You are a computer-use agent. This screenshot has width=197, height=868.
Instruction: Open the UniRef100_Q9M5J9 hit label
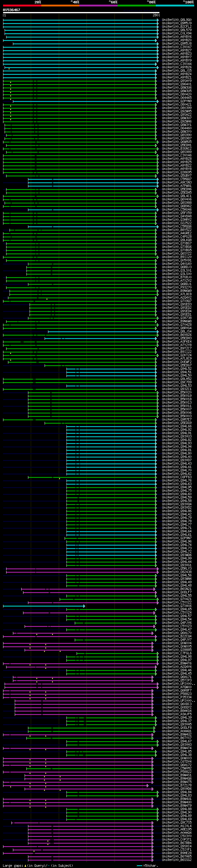point(177,23)
